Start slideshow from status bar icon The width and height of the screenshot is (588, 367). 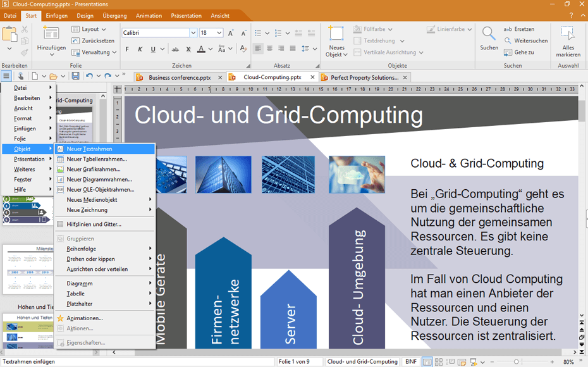pyautogui.click(x=474, y=362)
